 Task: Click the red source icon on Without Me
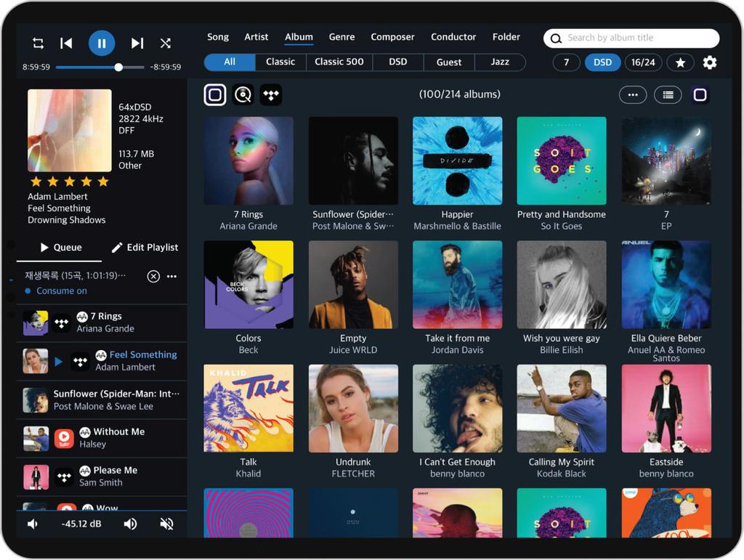coord(64,439)
